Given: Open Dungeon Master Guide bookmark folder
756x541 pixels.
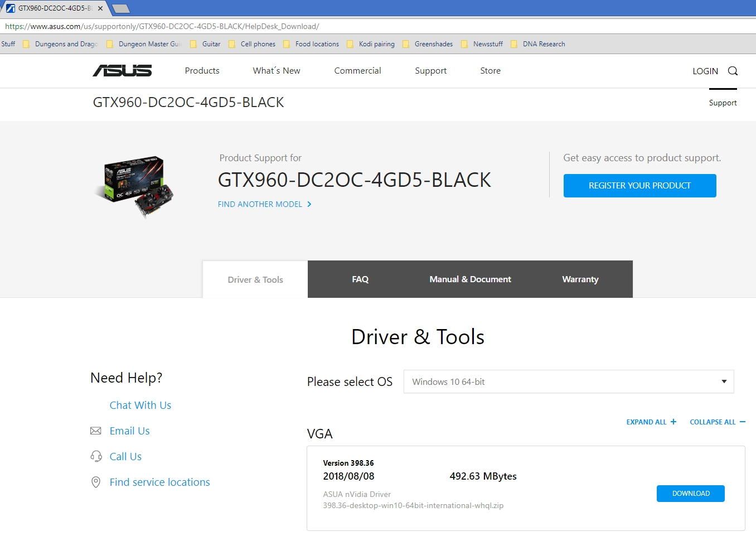Looking at the screenshot, I should coord(144,44).
